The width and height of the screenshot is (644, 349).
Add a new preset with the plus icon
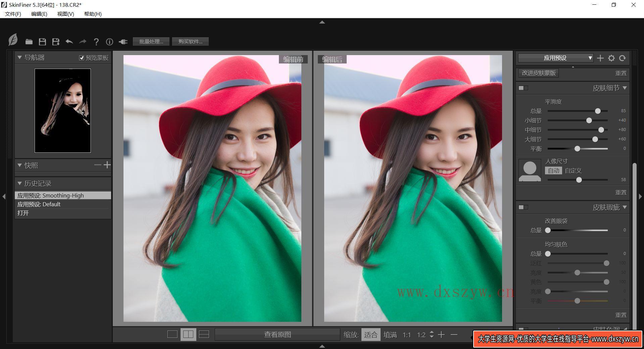(600, 58)
